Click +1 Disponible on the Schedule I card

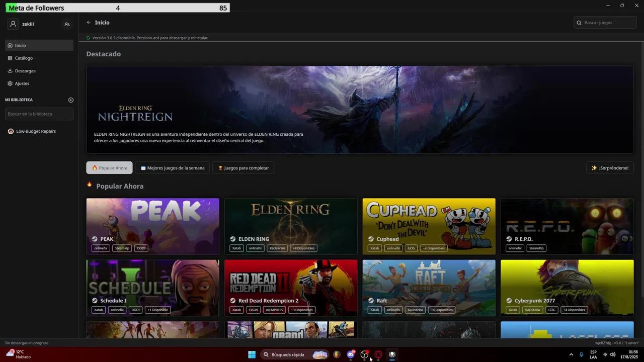coord(157,310)
